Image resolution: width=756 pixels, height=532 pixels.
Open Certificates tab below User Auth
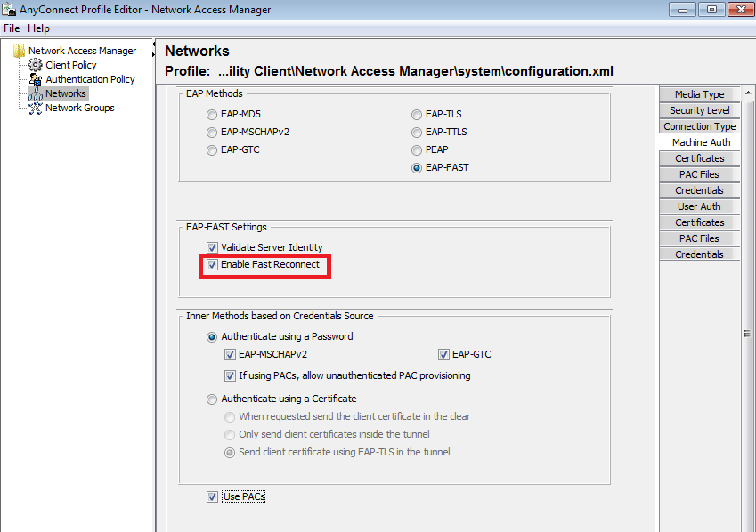[699, 222]
